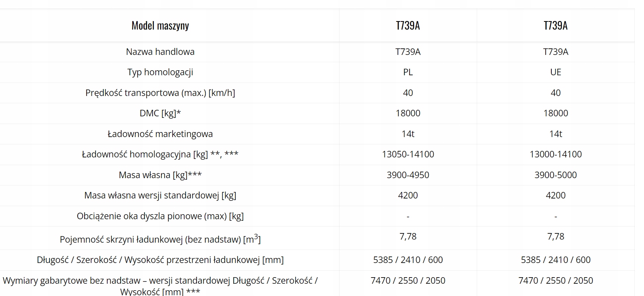Click the 'Nazwa handlowa' row label

tap(160, 52)
